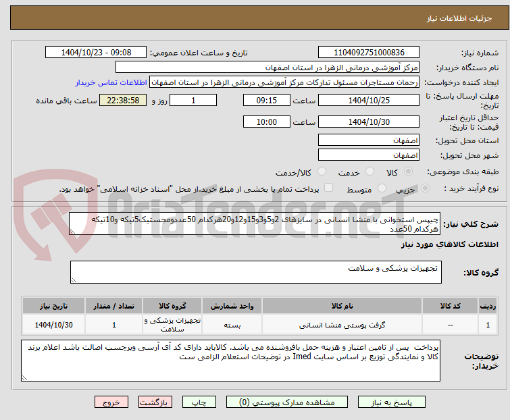Viewport: 510px width, 420px height.
Task: Click resize handle of general description box
Action: [x=72, y=232]
